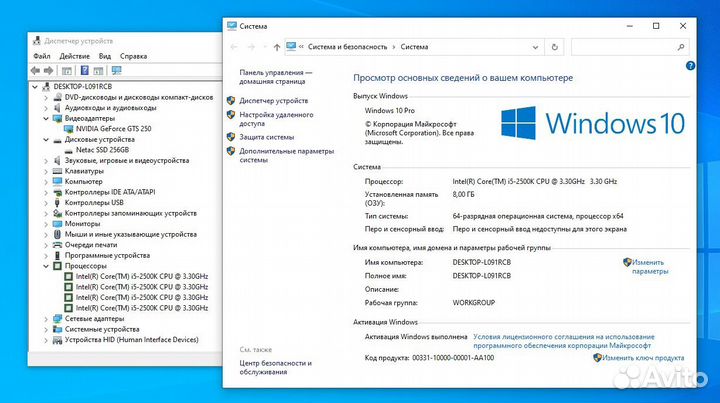720x403 pixels.
Task: Expand the Контроллеры USB node
Action: [46, 203]
